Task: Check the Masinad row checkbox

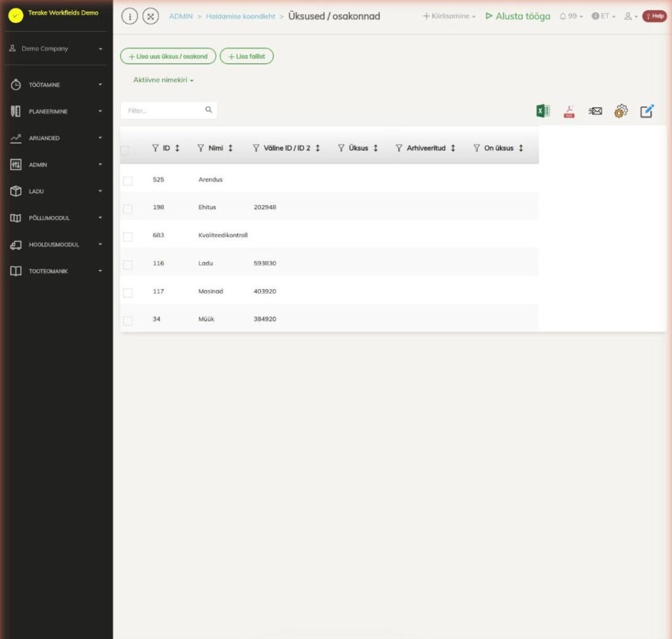Action: pos(128,292)
